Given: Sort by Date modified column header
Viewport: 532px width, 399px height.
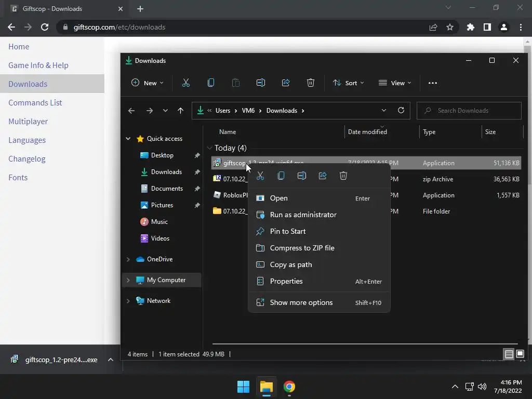Looking at the screenshot, I should coord(367,131).
